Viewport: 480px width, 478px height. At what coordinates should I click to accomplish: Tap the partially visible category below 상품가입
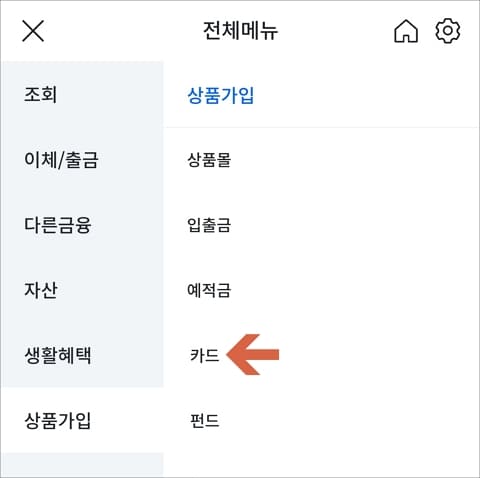82,465
